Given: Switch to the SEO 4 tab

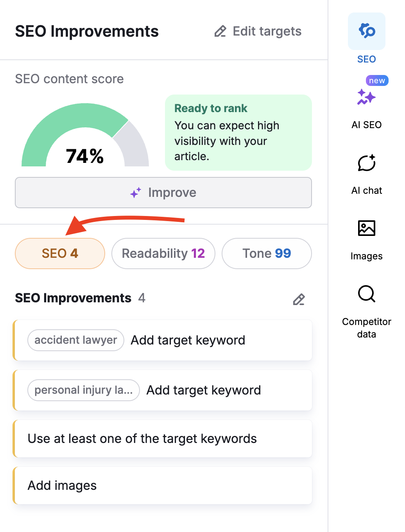Looking at the screenshot, I should (59, 253).
